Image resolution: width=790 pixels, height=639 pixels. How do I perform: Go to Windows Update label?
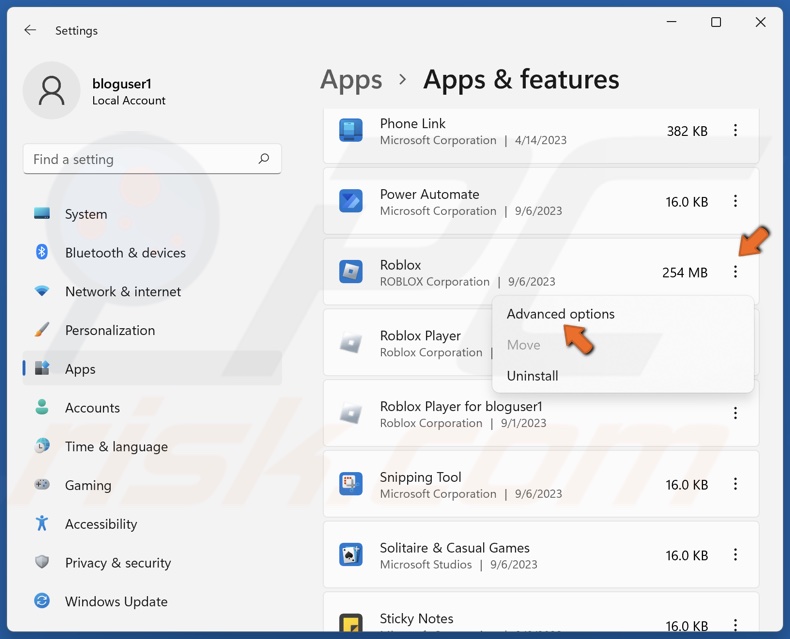(x=116, y=601)
